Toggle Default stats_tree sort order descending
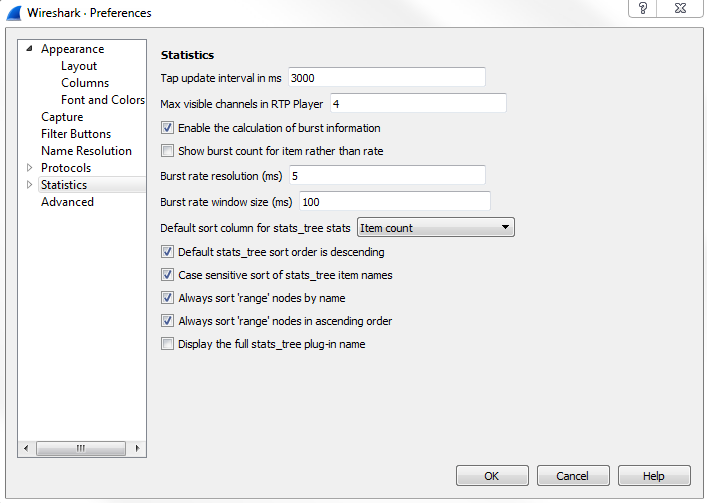 click(168, 252)
